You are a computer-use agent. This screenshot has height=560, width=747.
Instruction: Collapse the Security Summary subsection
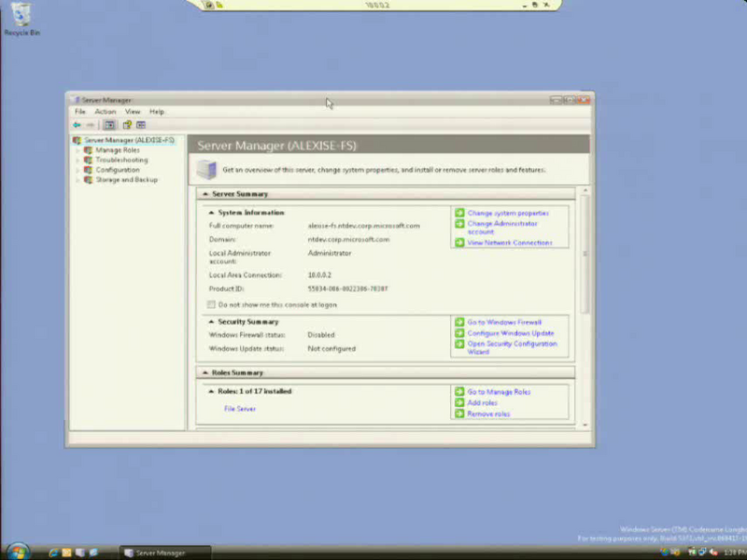click(211, 322)
